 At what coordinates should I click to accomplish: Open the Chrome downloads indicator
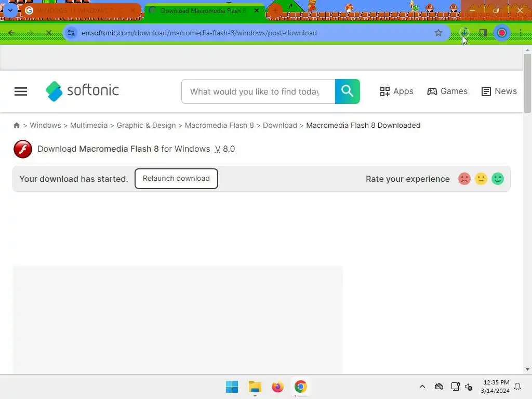(464, 33)
